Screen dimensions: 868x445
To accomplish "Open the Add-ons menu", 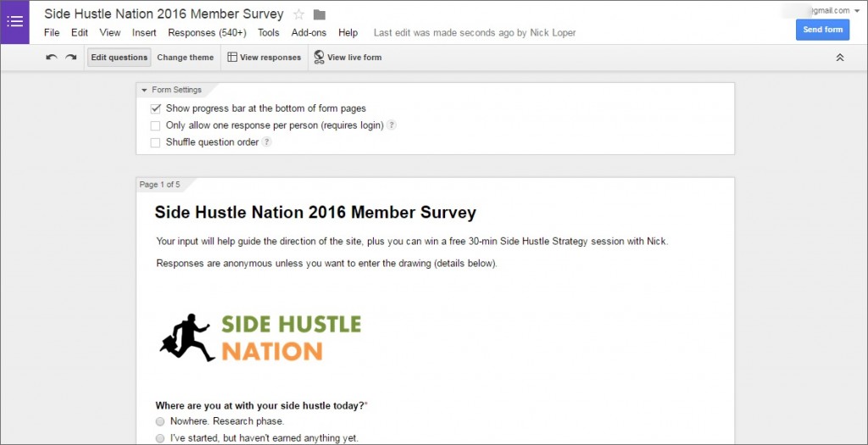I will click(309, 33).
